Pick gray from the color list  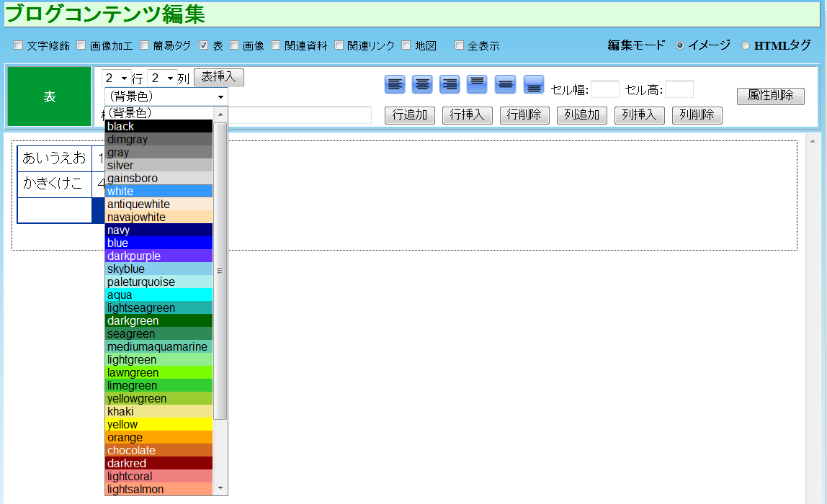158,153
